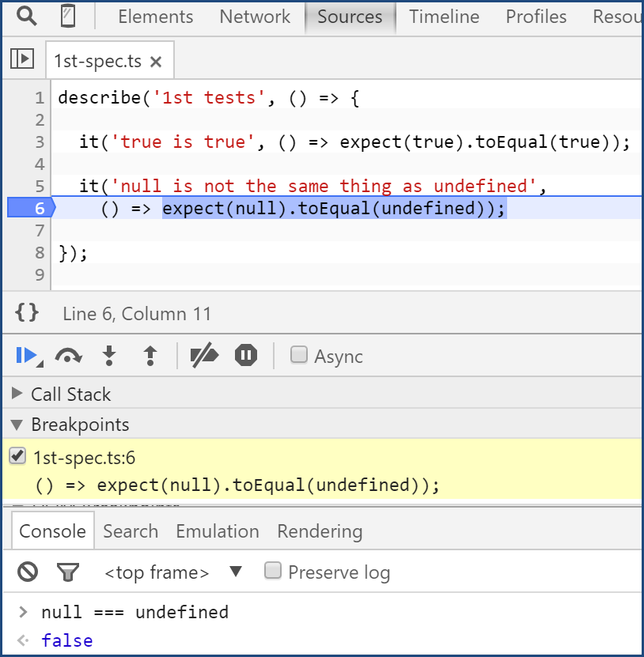Expand the Call Stack section
Image resolution: width=644 pixels, height=657 pixels.
(x=17, y=394)
